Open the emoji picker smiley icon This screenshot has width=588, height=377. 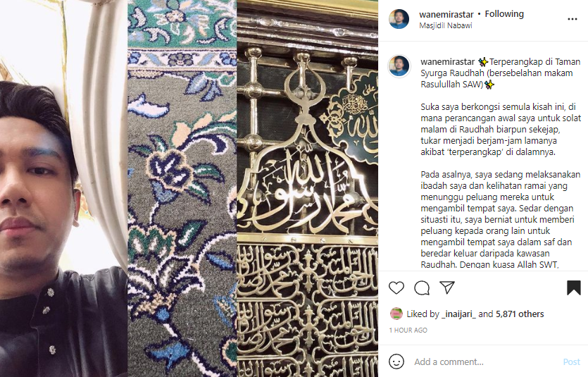[x=396, y=361]
